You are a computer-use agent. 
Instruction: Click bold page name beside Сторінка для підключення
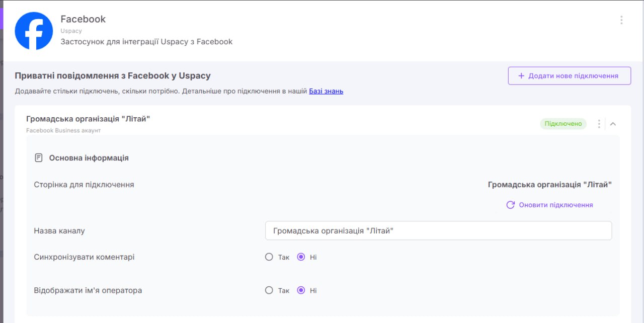coord(550,185)
